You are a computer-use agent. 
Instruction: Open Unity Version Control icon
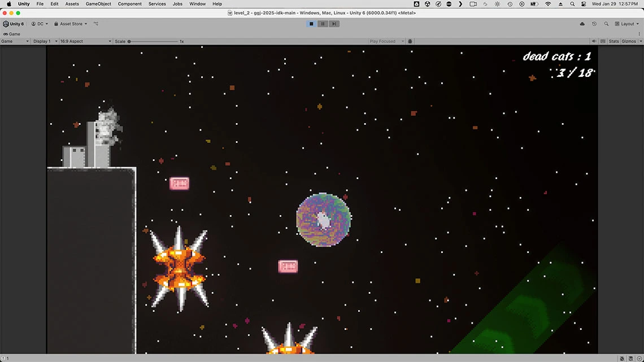click(x=96, y=24)
